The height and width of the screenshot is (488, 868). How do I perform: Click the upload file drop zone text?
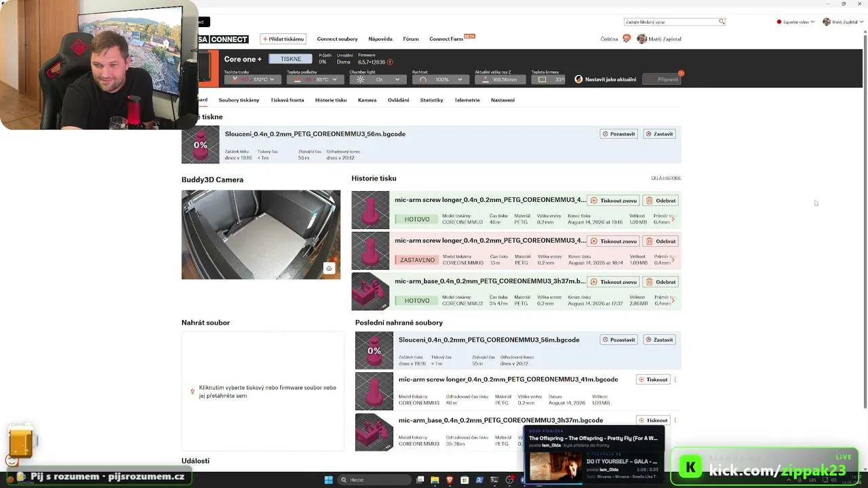coord(267,392)
